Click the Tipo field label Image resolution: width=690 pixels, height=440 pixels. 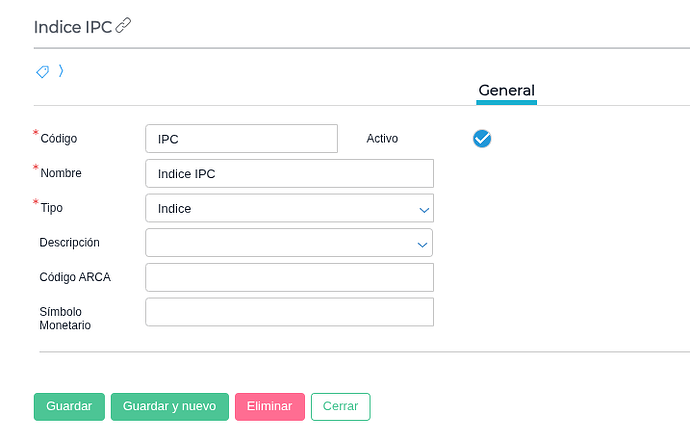51,208
